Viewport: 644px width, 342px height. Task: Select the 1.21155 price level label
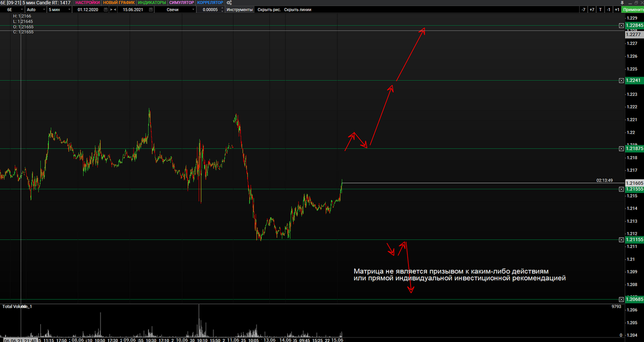tap(633, 240)
